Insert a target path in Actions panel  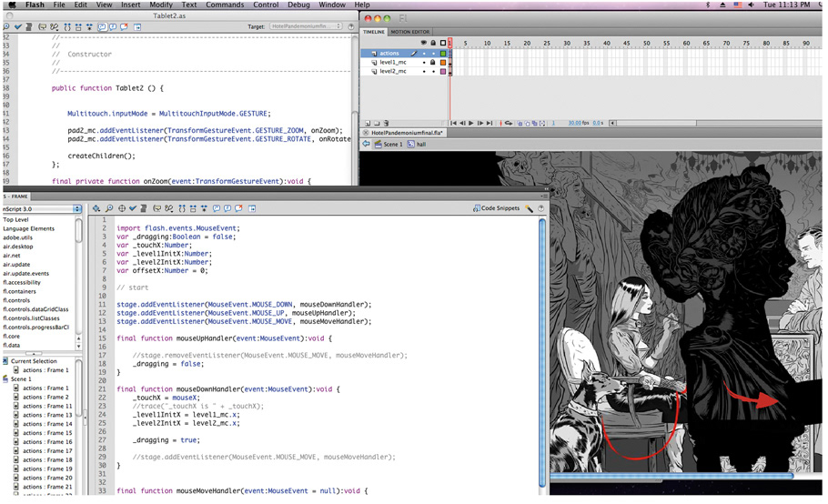(122, 208)
